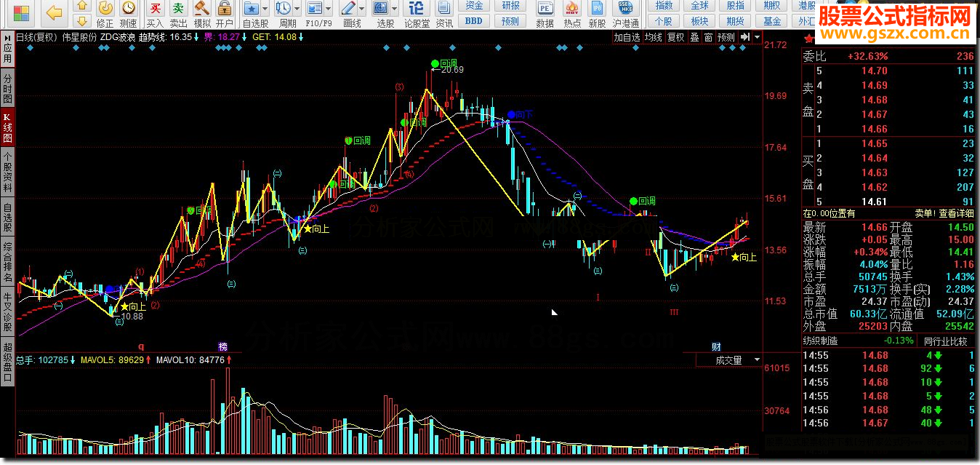This screenshot has width=980, height=465.
Task: Click the 周期 clock icon
Action: pyautogui.click(x=283, y=9)
